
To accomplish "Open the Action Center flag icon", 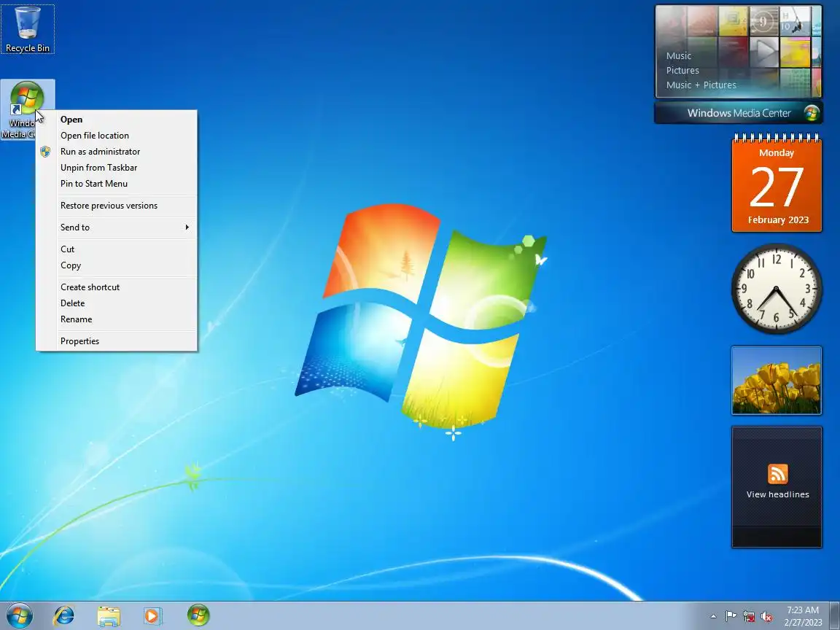I will coord(731,616).
